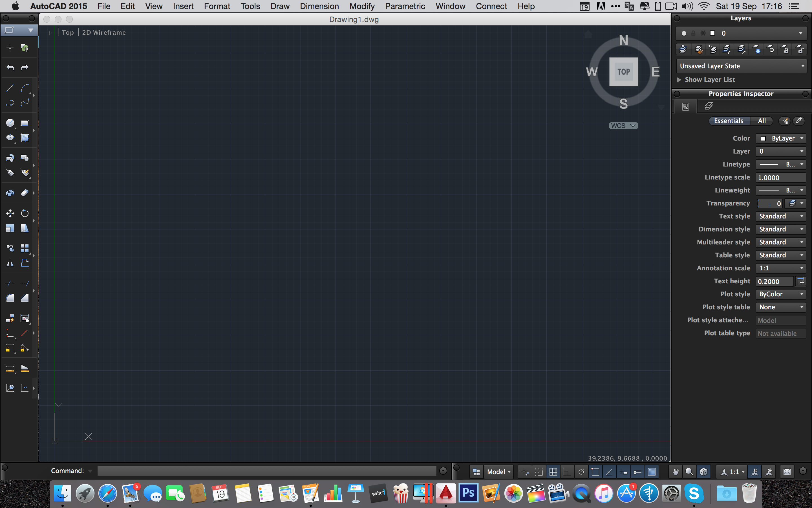The image size is (812, 508).
Task: Toggle Snap mode in status bar
Action: click(x=539, y=472)
